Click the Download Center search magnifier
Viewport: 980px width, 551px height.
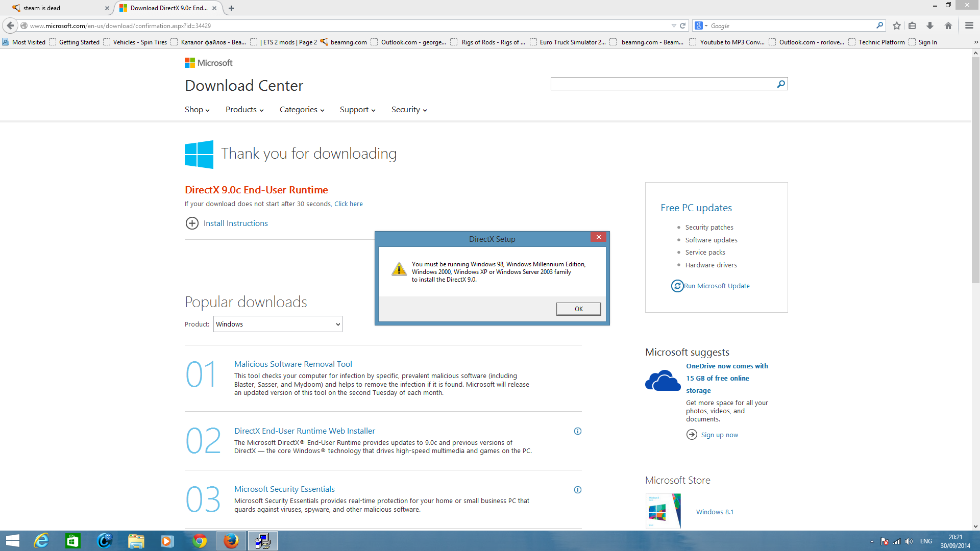click(781, 84)
